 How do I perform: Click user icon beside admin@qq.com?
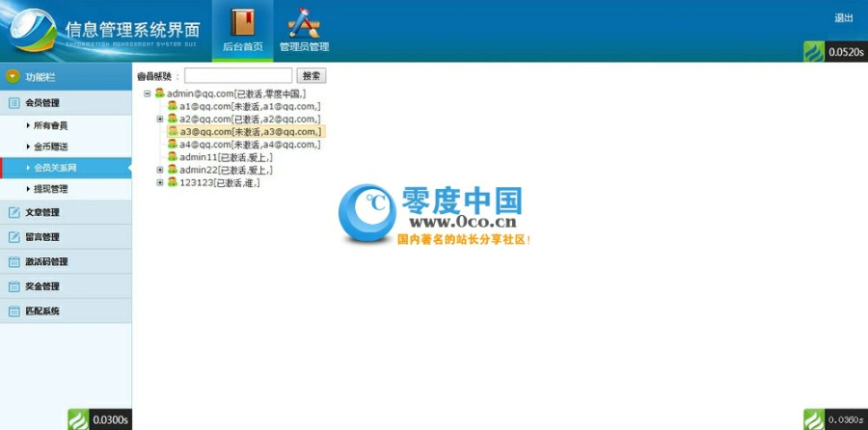(x=159, y=93)
